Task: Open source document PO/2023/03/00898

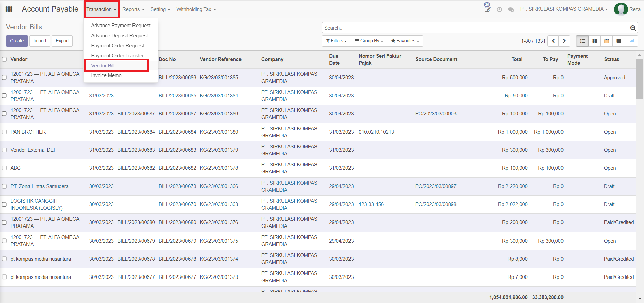Action: click(x=436, y=204)
